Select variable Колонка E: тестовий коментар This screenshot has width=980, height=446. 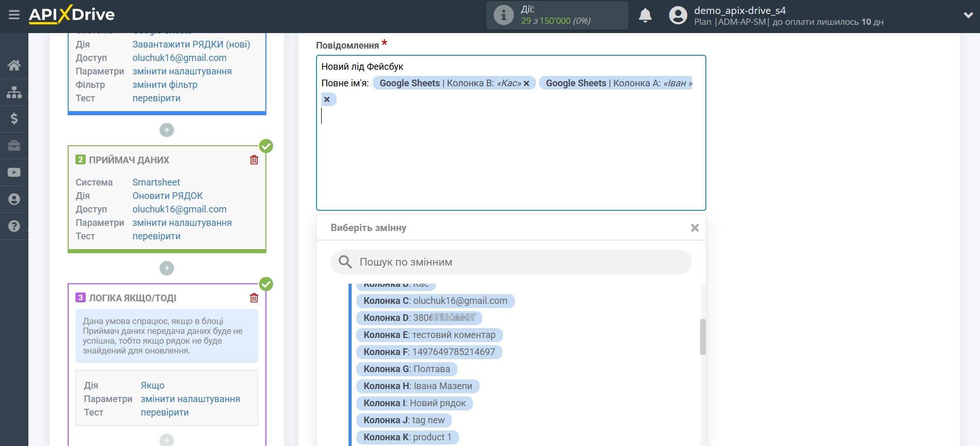pyautogui.click(x=430, y=335)
